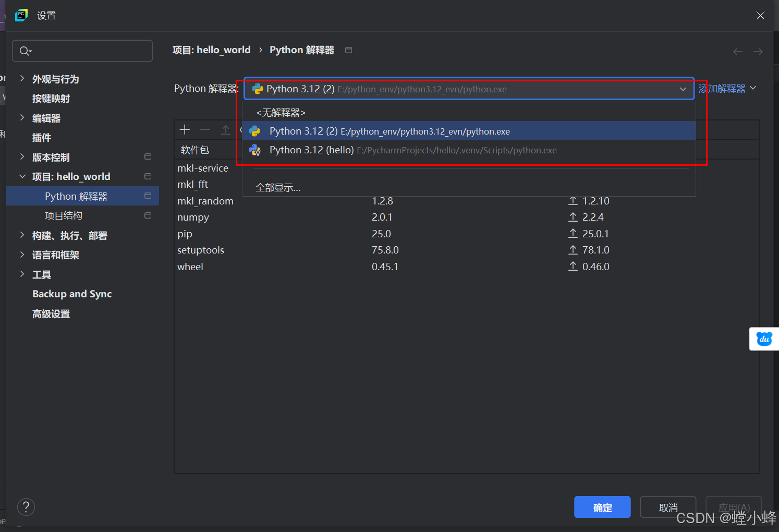Click 软件包 column header
Screen dimensions: 779x532
(195, 150)
